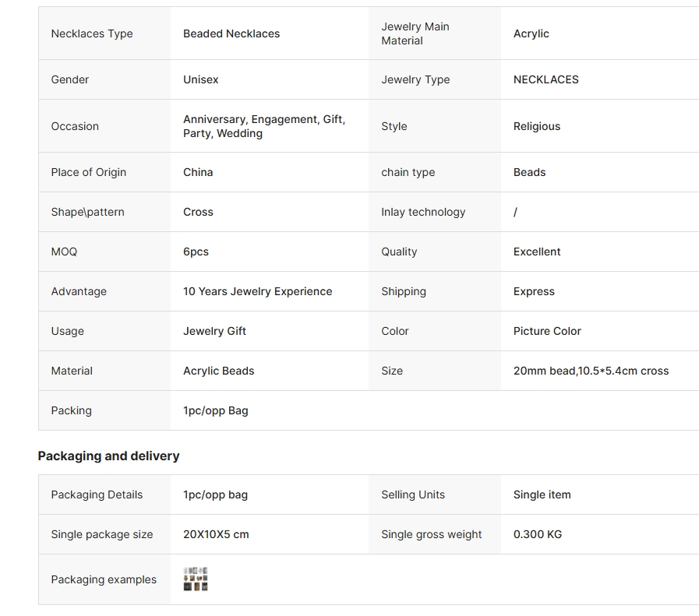
Task: Select the Religious style value
Action: (537, 126)
